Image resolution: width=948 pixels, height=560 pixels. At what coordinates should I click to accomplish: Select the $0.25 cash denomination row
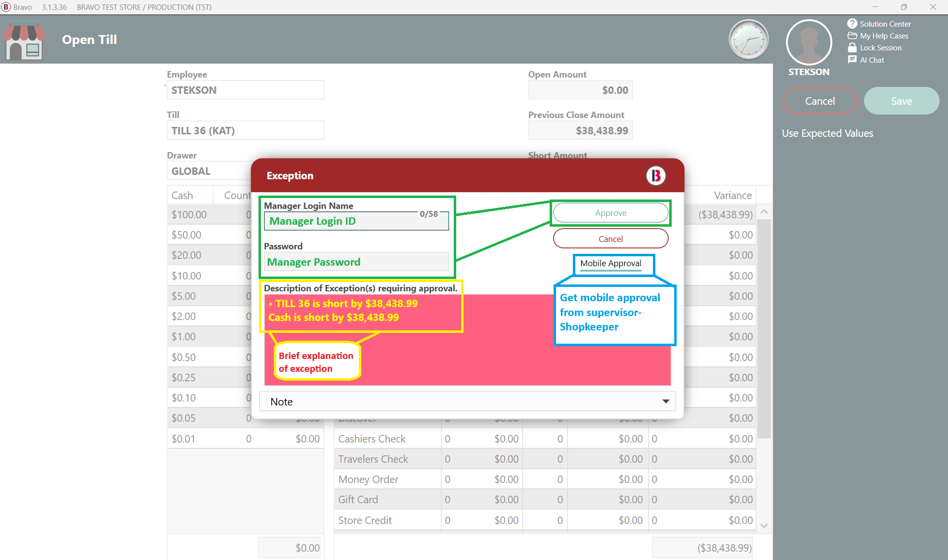pyautogui.click(x=210, y=377)
